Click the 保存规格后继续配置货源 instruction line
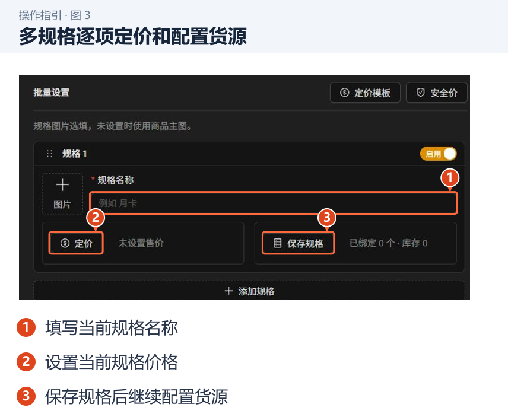This screenshot has width=508, height=420. 136,396
